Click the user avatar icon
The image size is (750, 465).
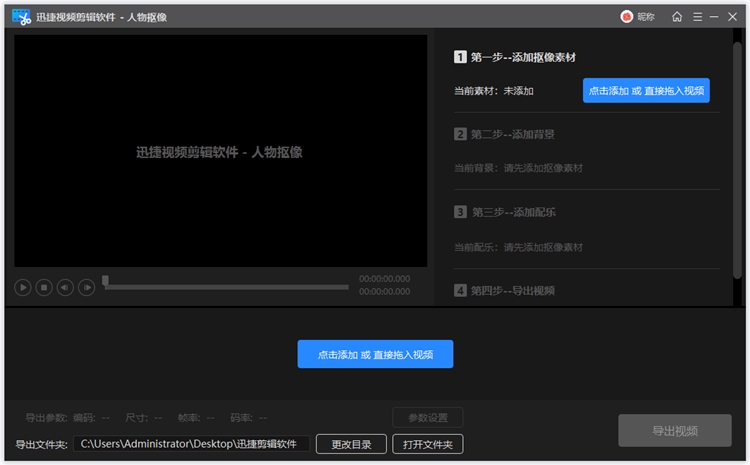click(x=627, y=17)
